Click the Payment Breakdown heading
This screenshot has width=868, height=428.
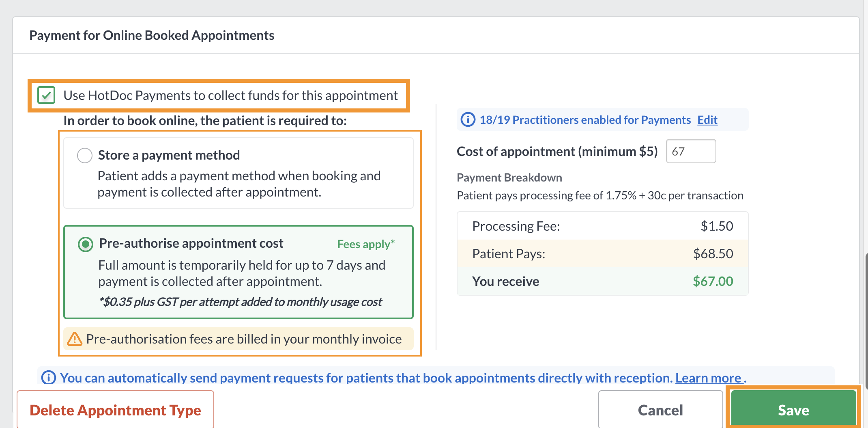[509, 177]
